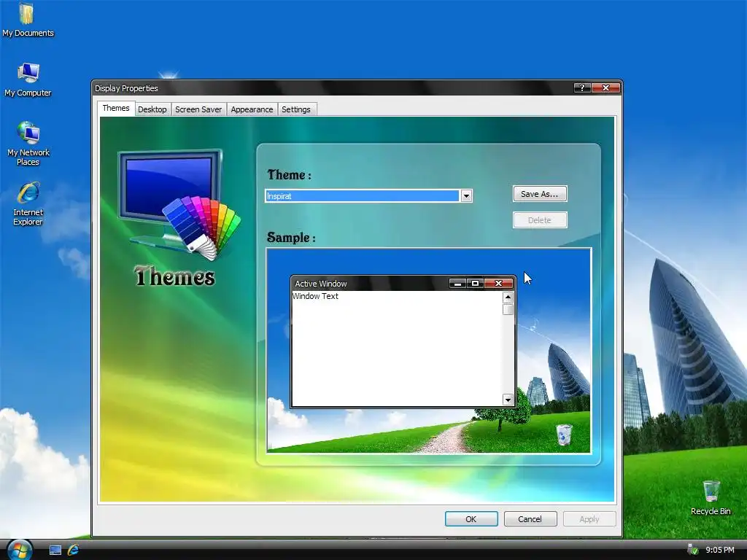
Task: Select the My Computer desktop icon
Action: coord(28,79)
